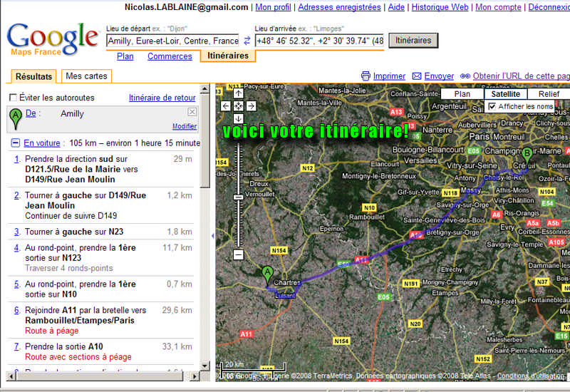Click the green marker B near Créteil

[527, 155]
